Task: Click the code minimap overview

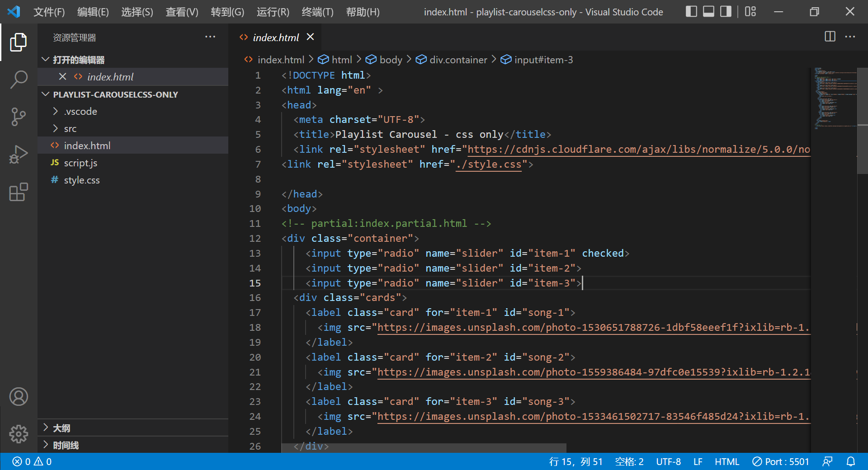Action: pos(835,98)
